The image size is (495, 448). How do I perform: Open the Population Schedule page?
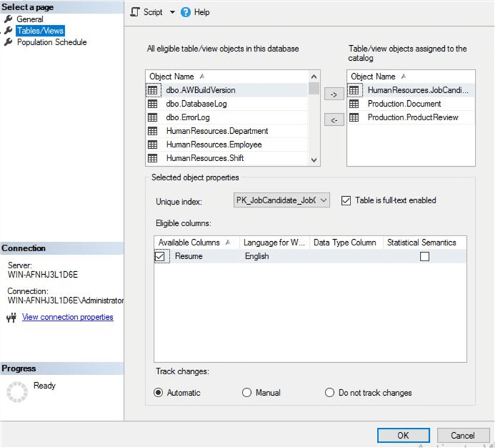pos(52,42)
